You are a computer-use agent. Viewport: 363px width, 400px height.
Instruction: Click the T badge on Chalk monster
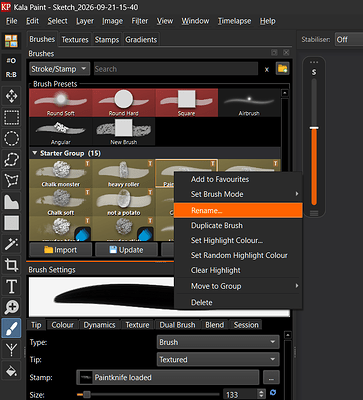click(x=87, y=163)
